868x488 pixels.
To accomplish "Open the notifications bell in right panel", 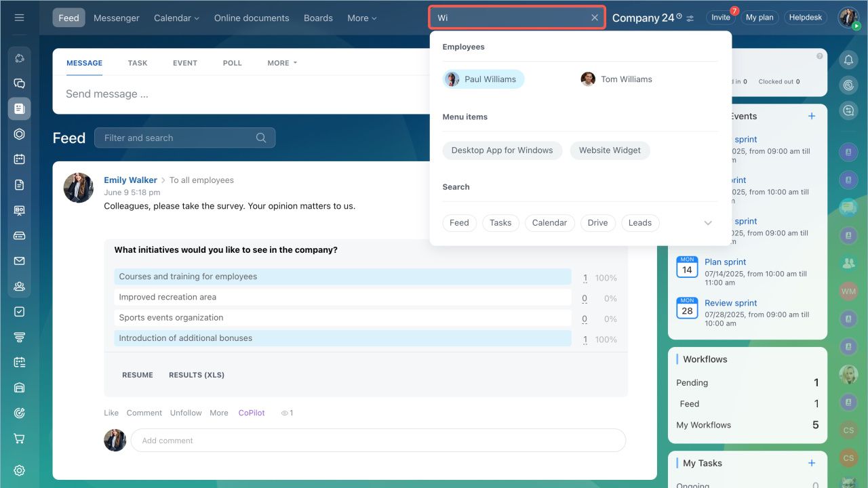I will 848,60.
